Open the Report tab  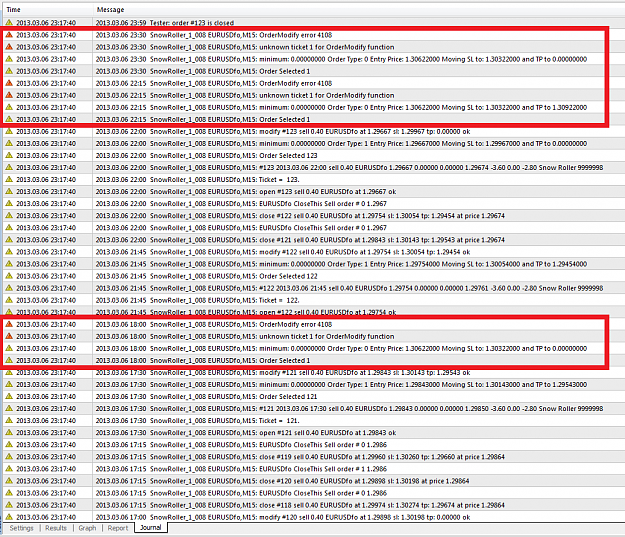coord(118,528)
